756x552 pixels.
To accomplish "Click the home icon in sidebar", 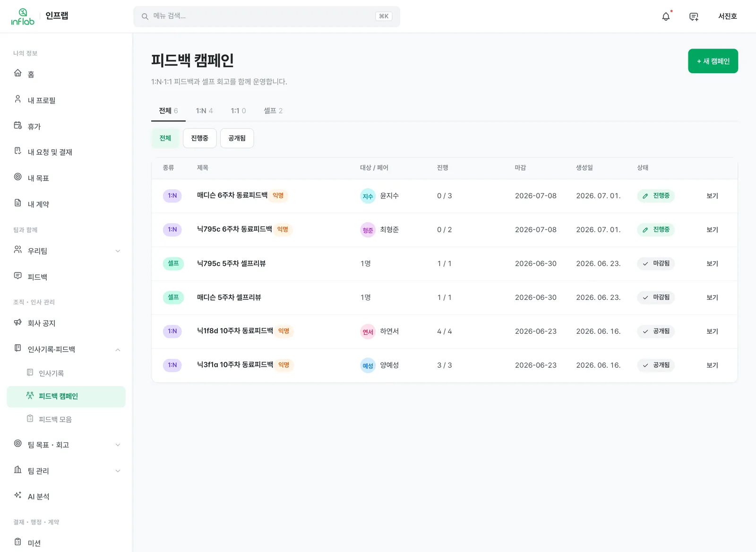I will (x=18, y=73).
